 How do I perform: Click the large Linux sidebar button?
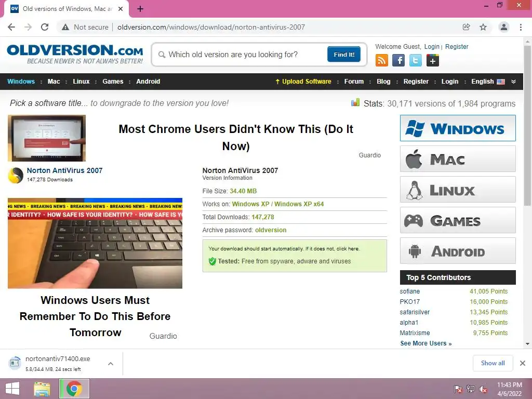(458, 189)
